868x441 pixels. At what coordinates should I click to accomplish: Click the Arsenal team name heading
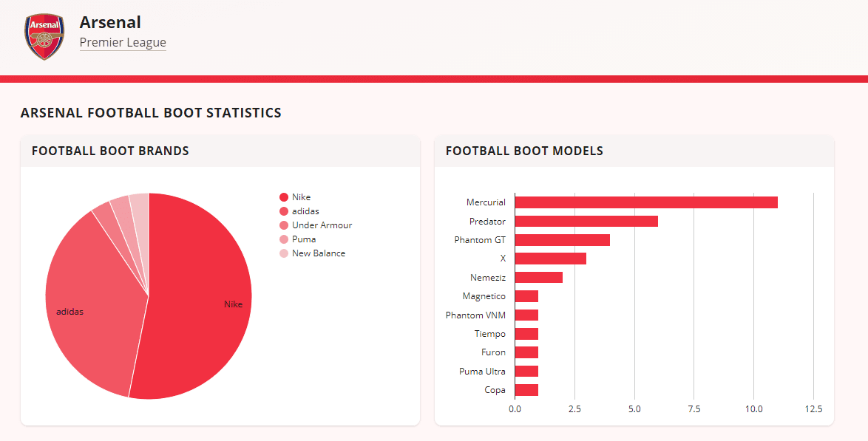[109, 22]
